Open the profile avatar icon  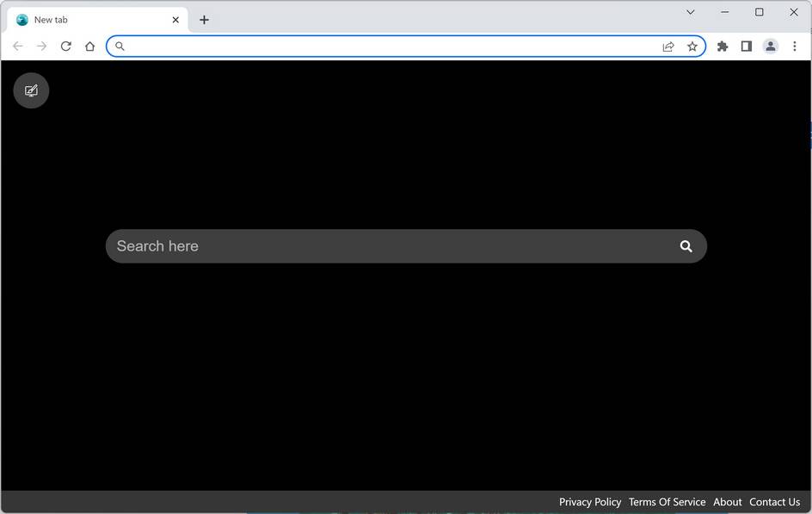coord(770,46)
